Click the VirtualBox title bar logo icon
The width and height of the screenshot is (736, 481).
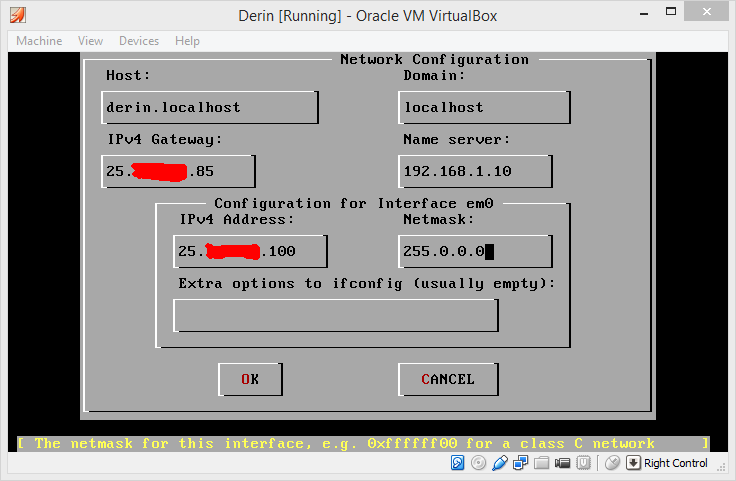(17, 15)
